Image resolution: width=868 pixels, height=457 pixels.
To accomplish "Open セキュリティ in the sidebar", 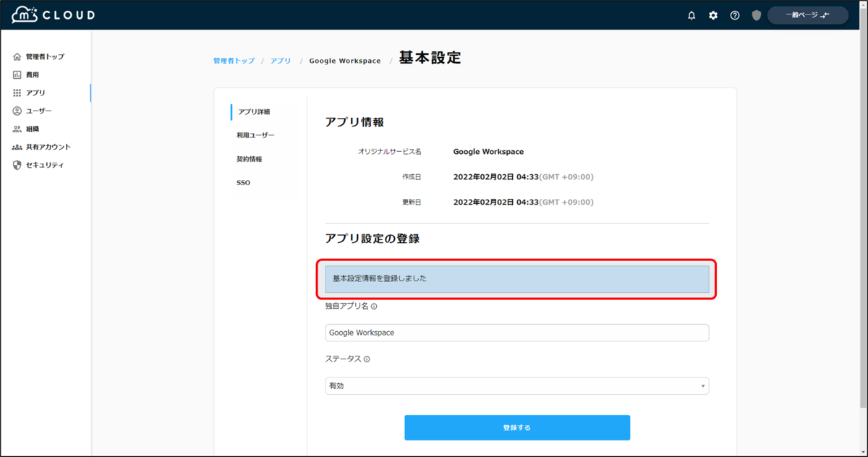I will coord(45,165).
